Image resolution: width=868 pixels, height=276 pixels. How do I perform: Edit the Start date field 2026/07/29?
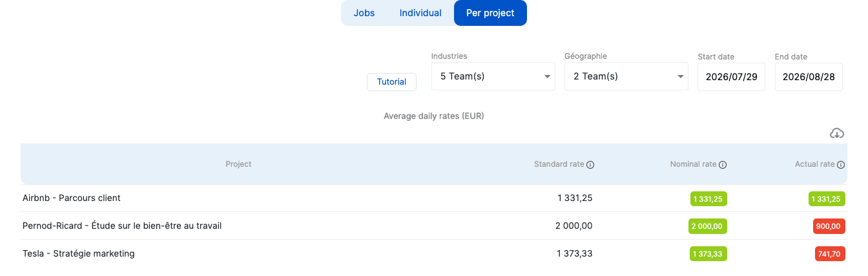(x=731, y=76)
